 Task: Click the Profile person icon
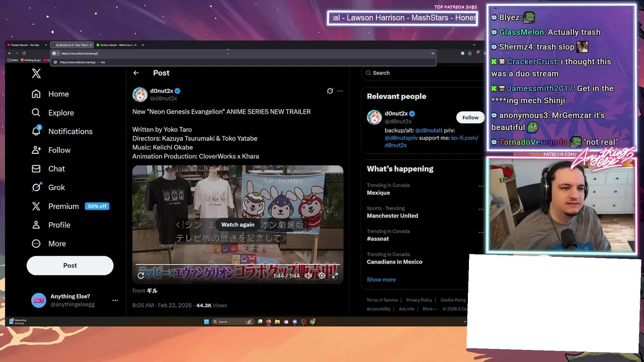click(x=36, y=225)
